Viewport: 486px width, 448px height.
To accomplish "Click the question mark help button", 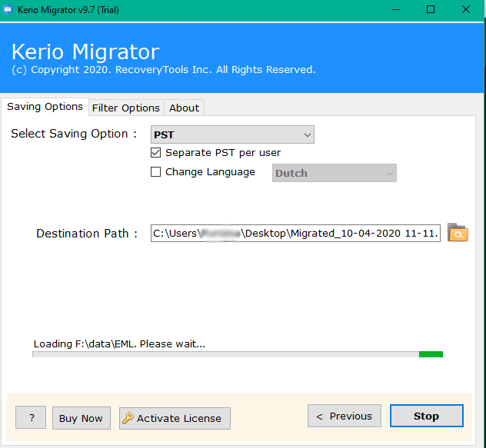I will pos(31,418).
